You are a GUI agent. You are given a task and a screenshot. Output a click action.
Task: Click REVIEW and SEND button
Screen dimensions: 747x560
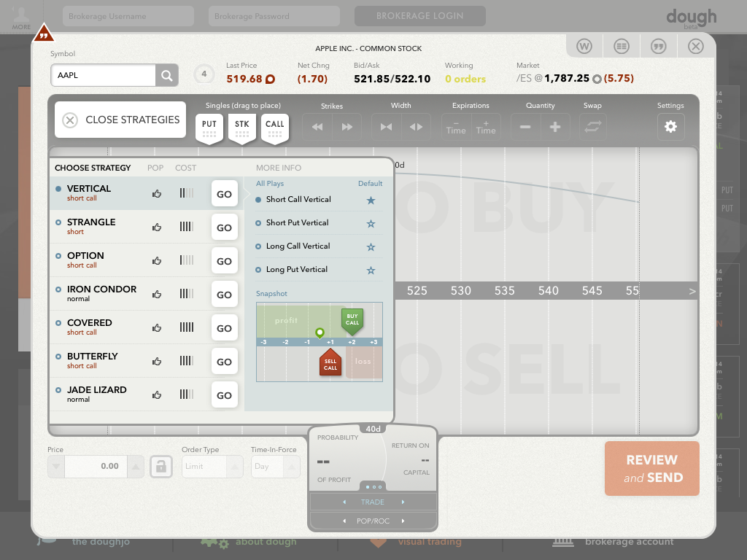(652, 469)
